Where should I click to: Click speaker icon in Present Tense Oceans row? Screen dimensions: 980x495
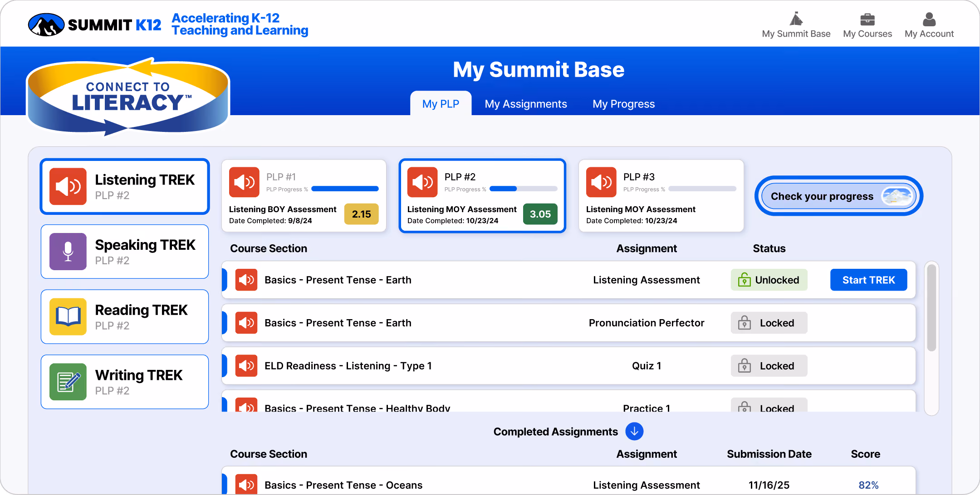(246, 484)
